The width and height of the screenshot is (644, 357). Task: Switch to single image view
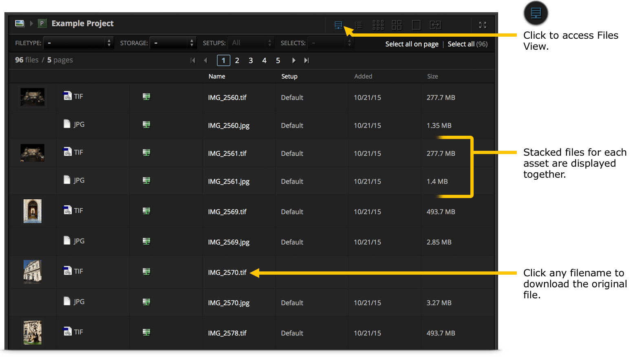(416, 25)
